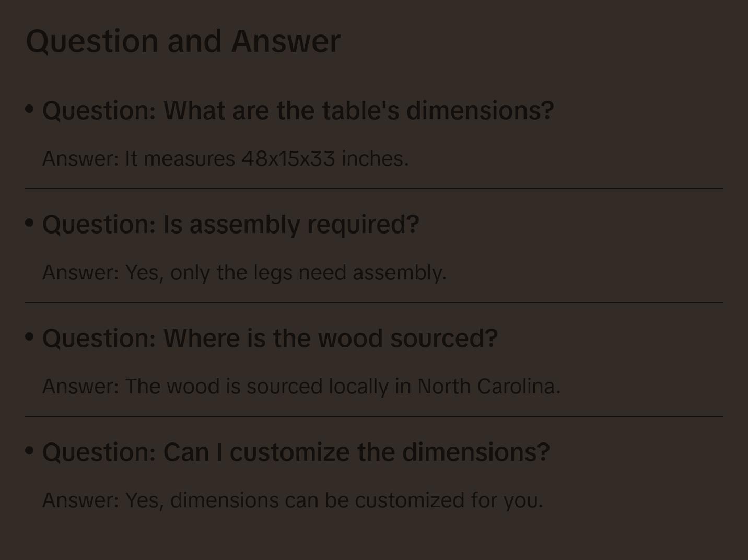Image resolution: width=748 pixels, height=560 pixels.
Task: Click "Question:" label in assembly required item
Action: [x=99, y=224]
